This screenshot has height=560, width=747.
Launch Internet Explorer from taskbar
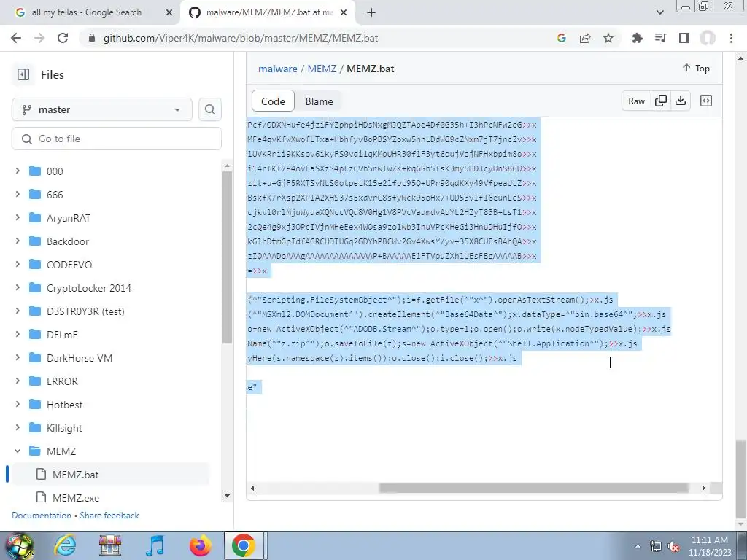point(65,545)
